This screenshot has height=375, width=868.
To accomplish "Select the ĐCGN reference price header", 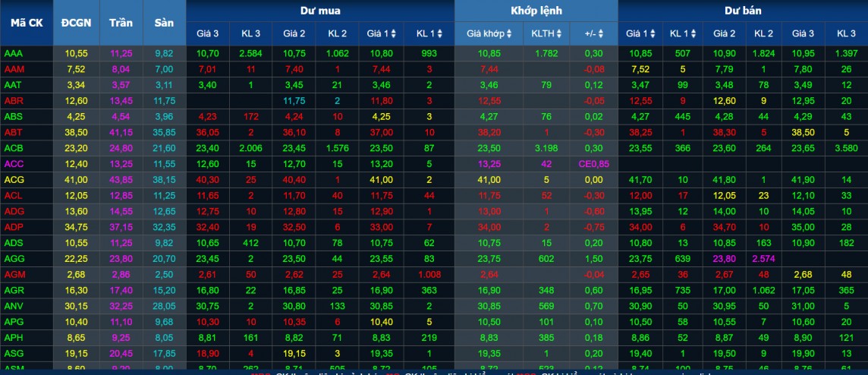I will tap(76, 22).
